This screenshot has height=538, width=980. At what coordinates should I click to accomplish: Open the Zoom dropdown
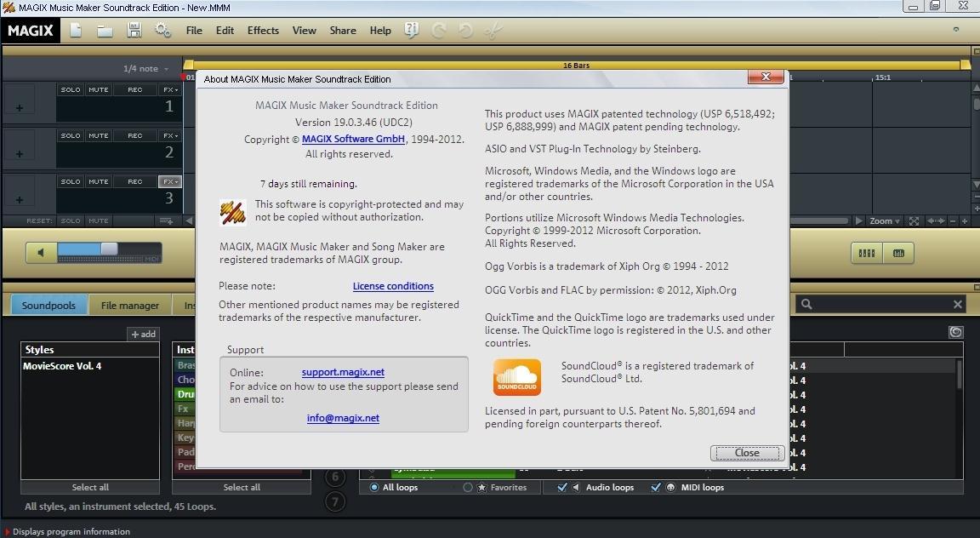point(883,220)
